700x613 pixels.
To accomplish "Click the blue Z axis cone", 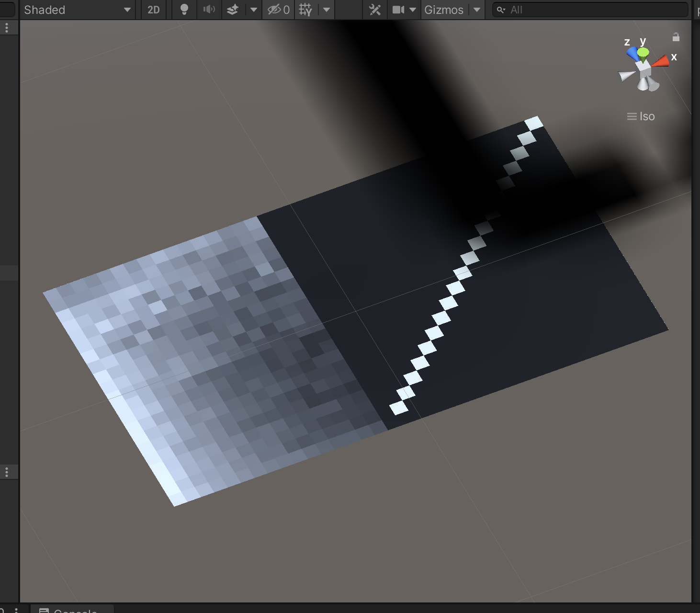I will (633, 53).
